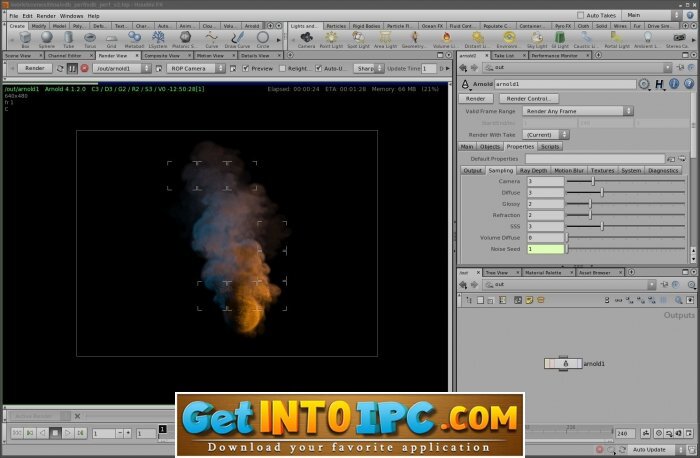Viewport: 700px width, 458px height.
Task: Enable the Auto Takes checkbox
Action: tap(580, 15)
